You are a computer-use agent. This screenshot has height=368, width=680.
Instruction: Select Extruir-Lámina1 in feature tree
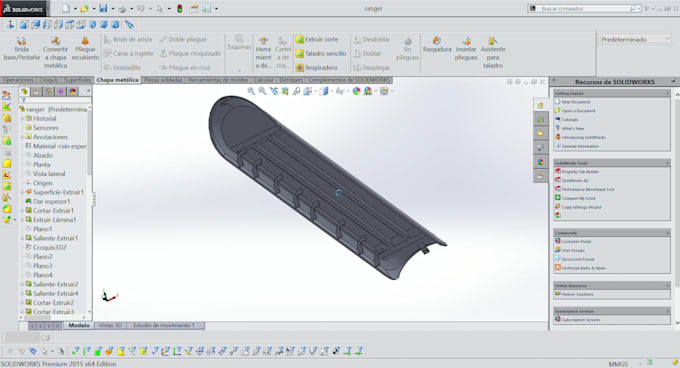click(54, 220)
